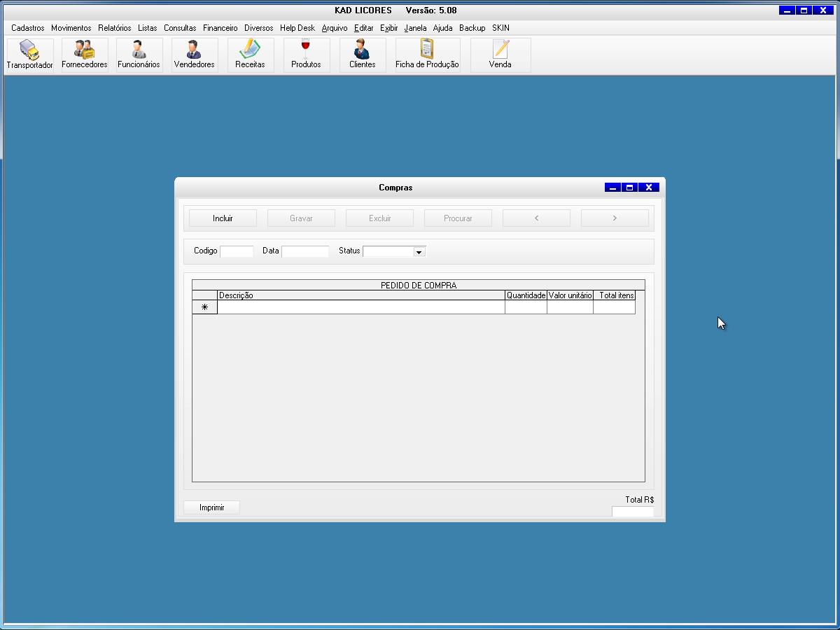Image resolution: width=840 pixels, height=630 pixels.
Task: Click the Imprimir button
Action: [x=211, y=507]
